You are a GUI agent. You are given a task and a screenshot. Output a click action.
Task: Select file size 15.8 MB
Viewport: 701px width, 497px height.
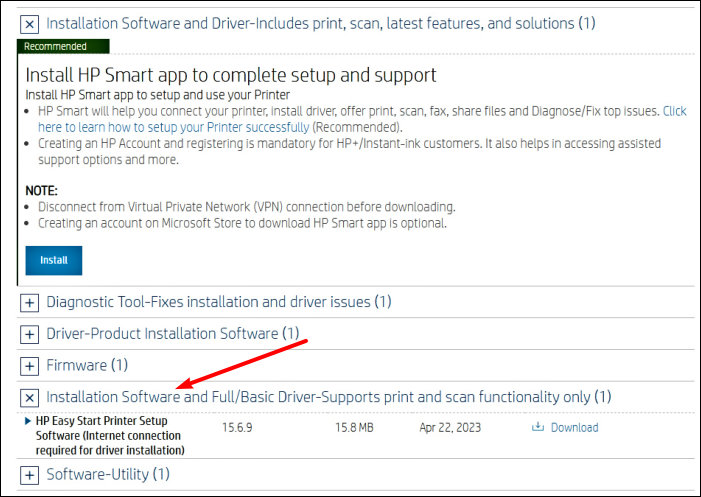354,428
